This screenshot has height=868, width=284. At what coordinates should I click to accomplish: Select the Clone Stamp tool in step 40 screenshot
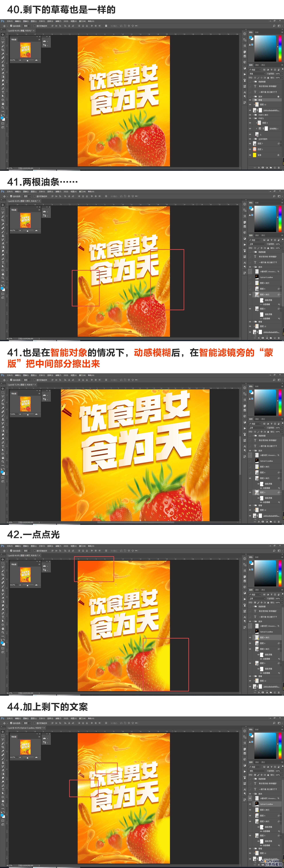[3, 65]
